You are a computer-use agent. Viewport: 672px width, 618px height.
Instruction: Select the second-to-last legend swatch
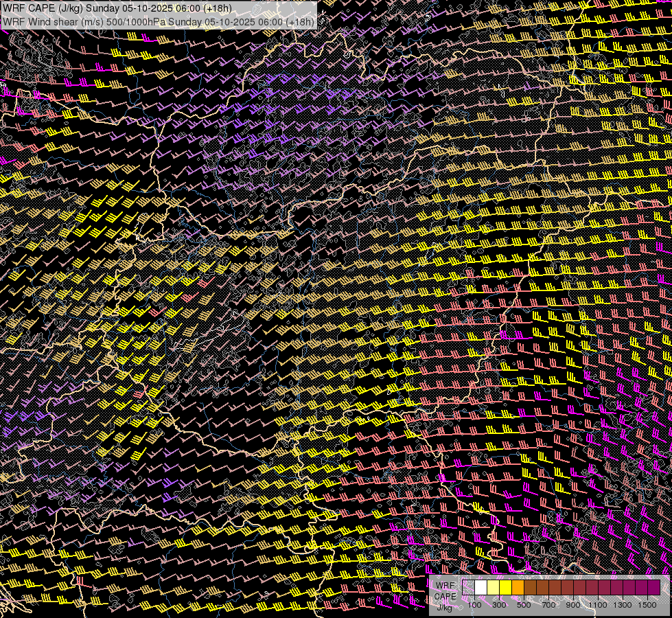coord(642,588)
